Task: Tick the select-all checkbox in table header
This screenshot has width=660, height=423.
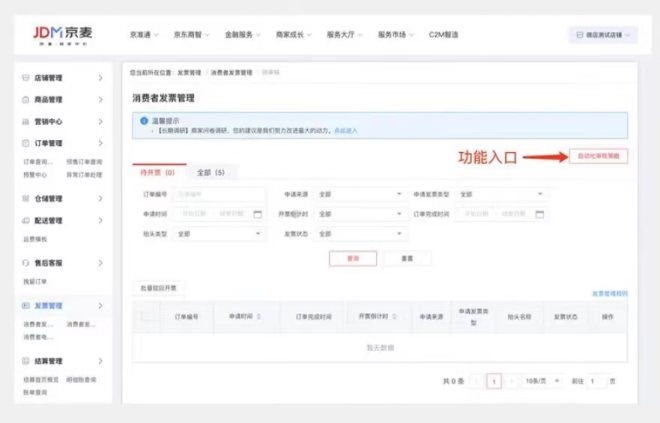Action: [148, 316]
